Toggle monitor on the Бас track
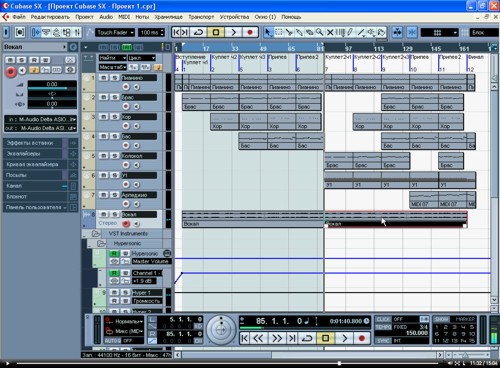500x368 pixels. [136, 145]
